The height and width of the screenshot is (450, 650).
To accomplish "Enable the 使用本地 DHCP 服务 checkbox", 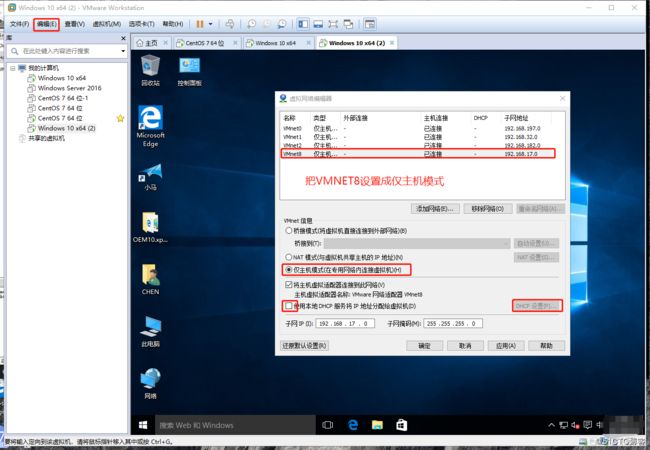I will [289, 306].
